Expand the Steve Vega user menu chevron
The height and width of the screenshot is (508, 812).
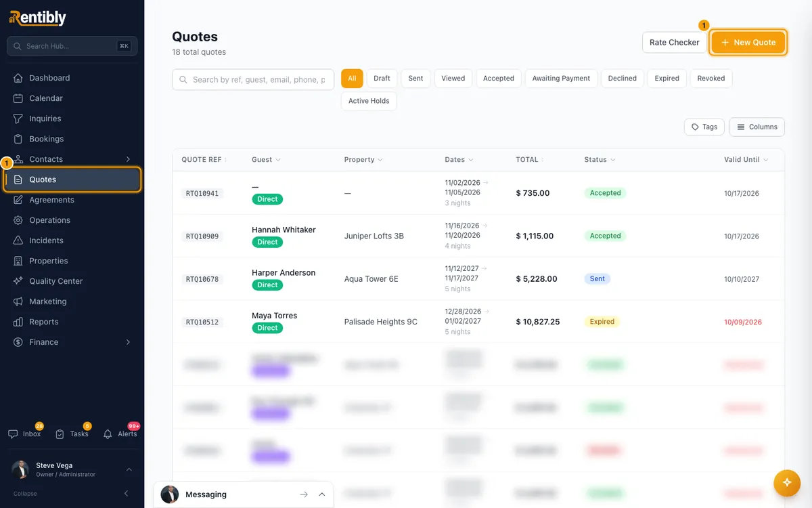(129, 469)
